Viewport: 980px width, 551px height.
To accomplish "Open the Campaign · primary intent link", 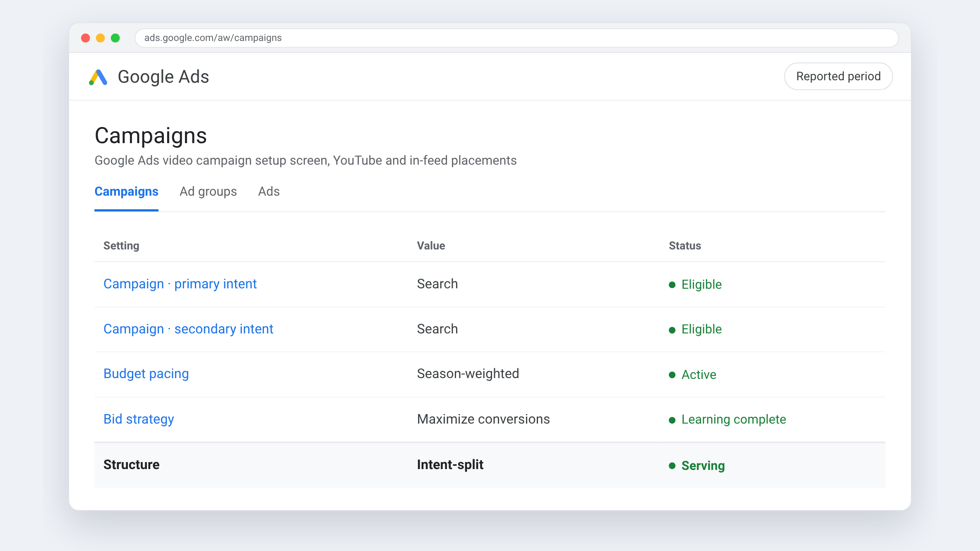I will coord(180,284).
